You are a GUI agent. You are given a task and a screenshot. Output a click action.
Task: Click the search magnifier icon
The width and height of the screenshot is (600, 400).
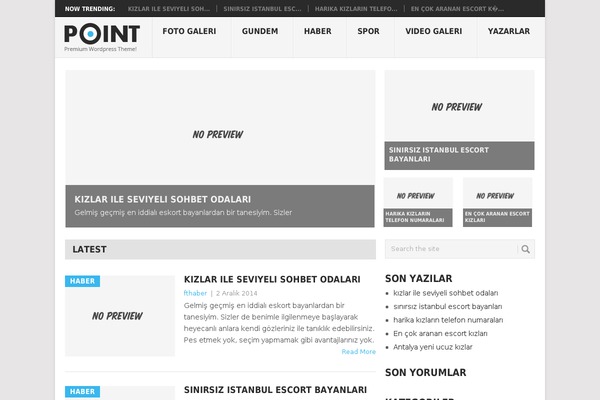(x=526, y=249)
